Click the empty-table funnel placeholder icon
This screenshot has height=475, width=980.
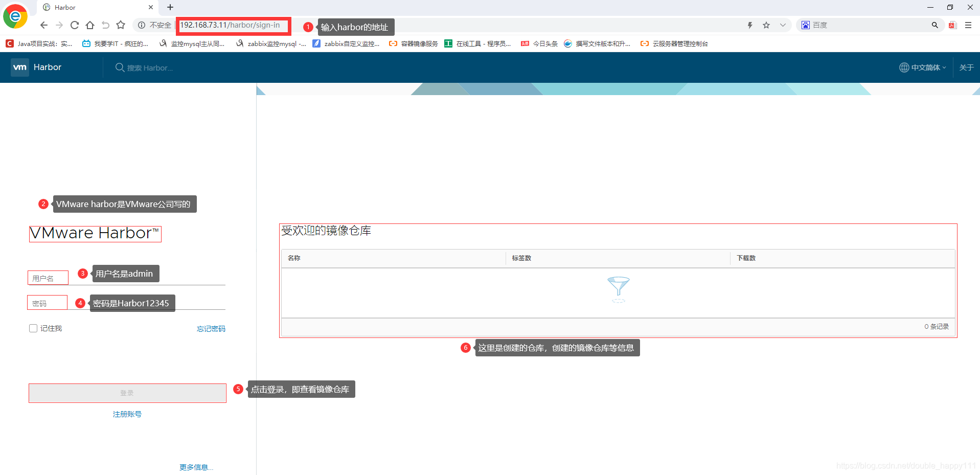point(619,289)
